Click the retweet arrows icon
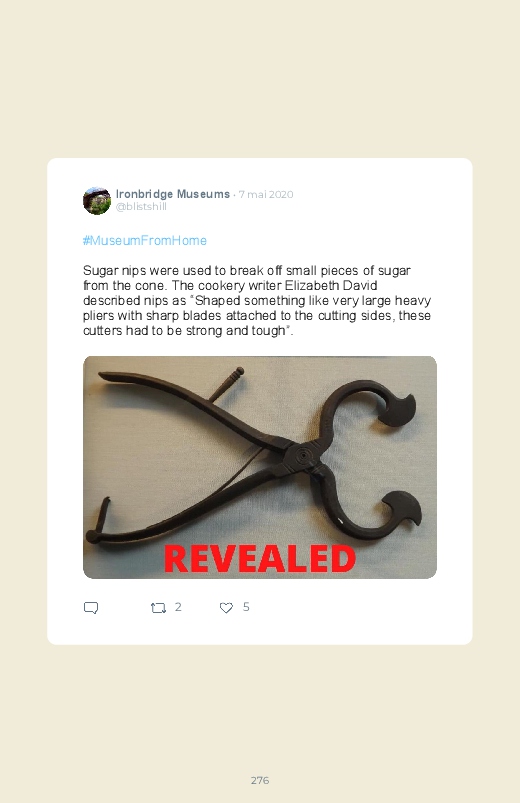Screen dimensions: 520x803 158,608
